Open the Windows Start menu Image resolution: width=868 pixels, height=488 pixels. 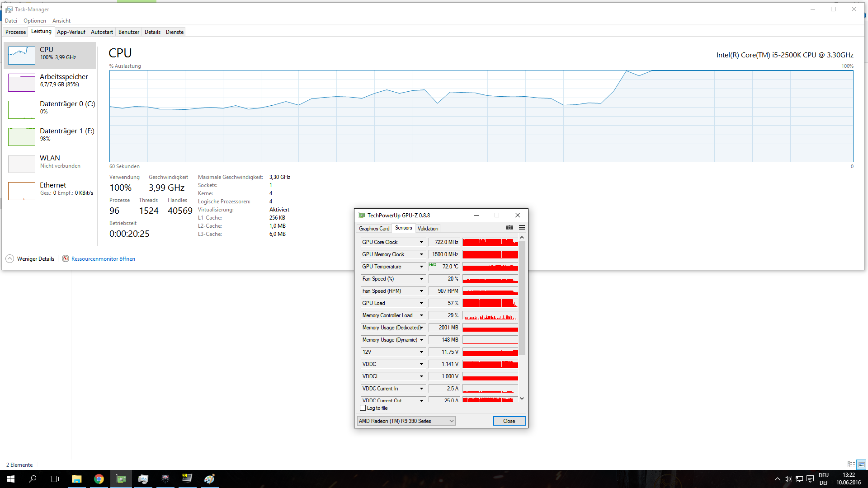11,479
